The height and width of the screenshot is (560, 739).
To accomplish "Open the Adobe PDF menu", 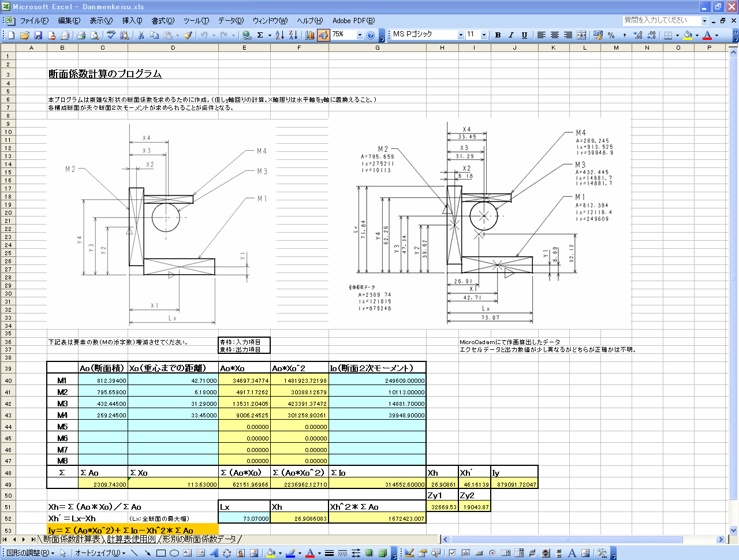I will pyautogui.click(x=353, y=21).
